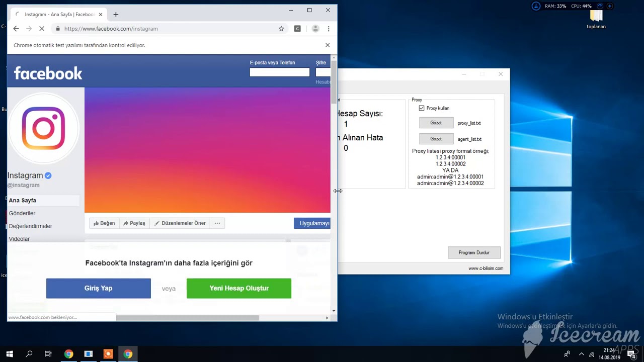Click the Instagram cover photo
Screen dimensions: 644x362
pos(207,150)
